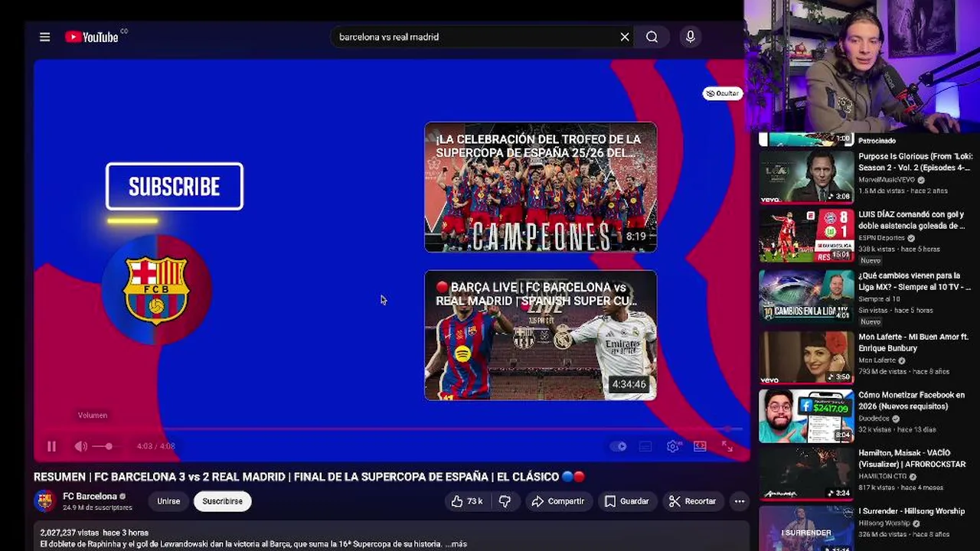Expand the description with '...más'

457,544
